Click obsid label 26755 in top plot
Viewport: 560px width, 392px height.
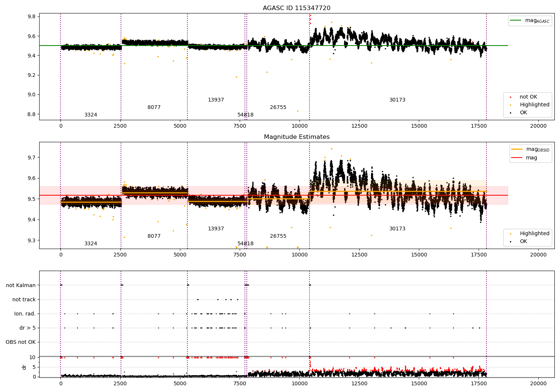tap(278, 108)
